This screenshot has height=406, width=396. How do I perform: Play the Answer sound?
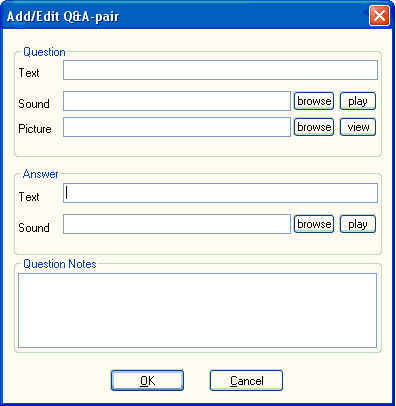(358, 224)
